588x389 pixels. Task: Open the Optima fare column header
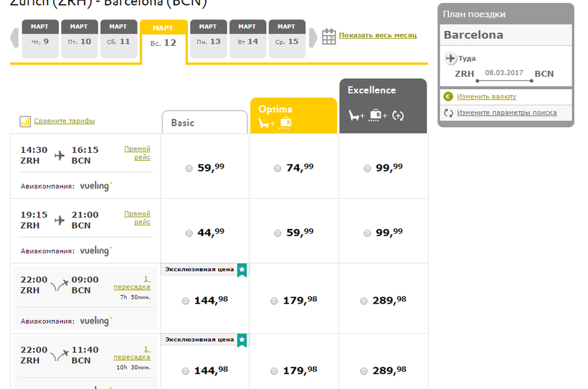(293, 116)
